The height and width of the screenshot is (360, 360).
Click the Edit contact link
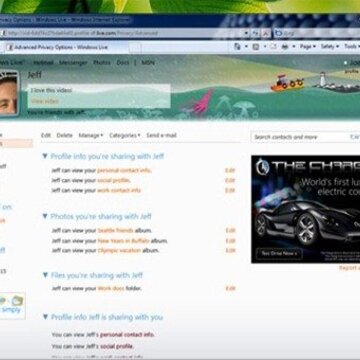click(x=46, y=135)
